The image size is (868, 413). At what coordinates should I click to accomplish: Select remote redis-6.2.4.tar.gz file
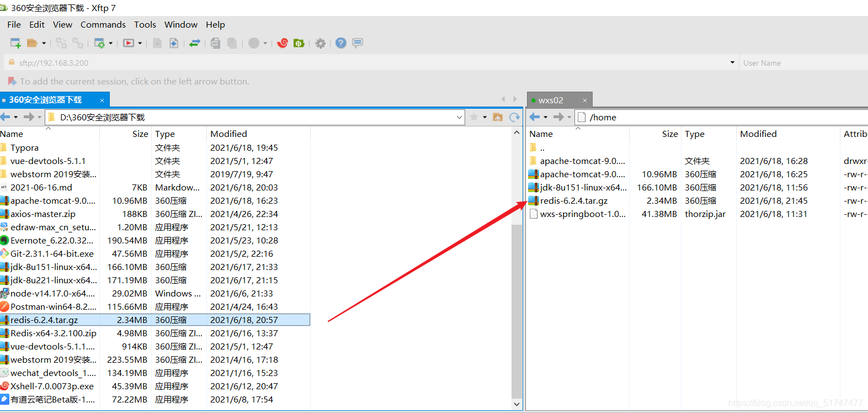click(697, 200)
